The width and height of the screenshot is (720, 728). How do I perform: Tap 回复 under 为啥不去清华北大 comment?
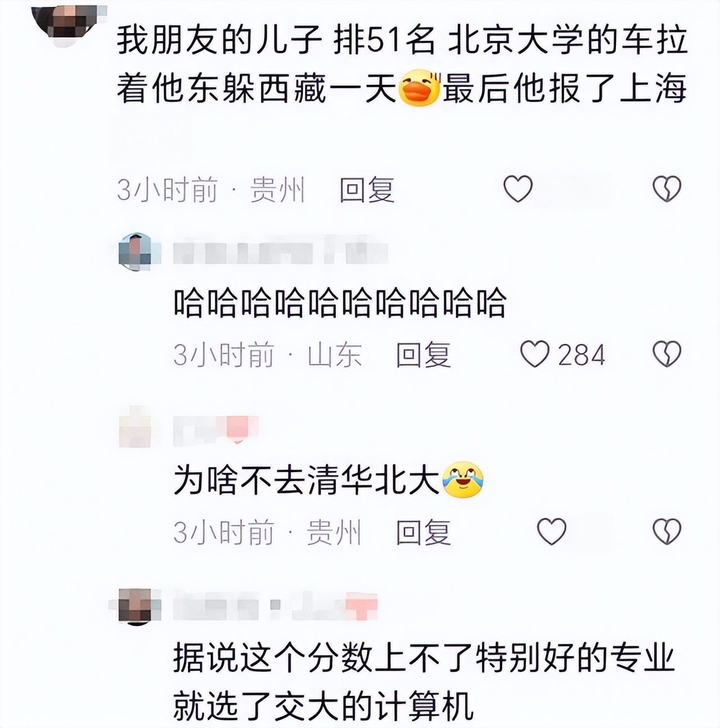point(423,532)
